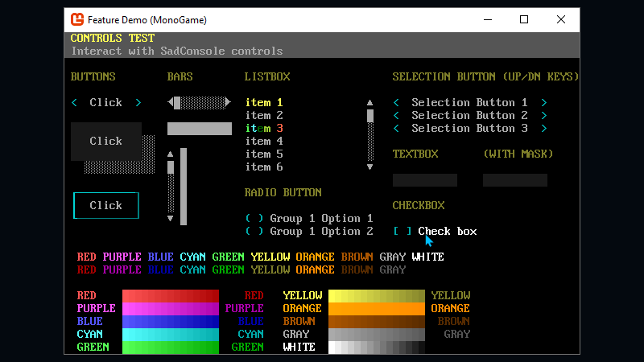The image size is (644, 362).
Task: Click the white gradient color bar
Action: (x=377, y=348)
